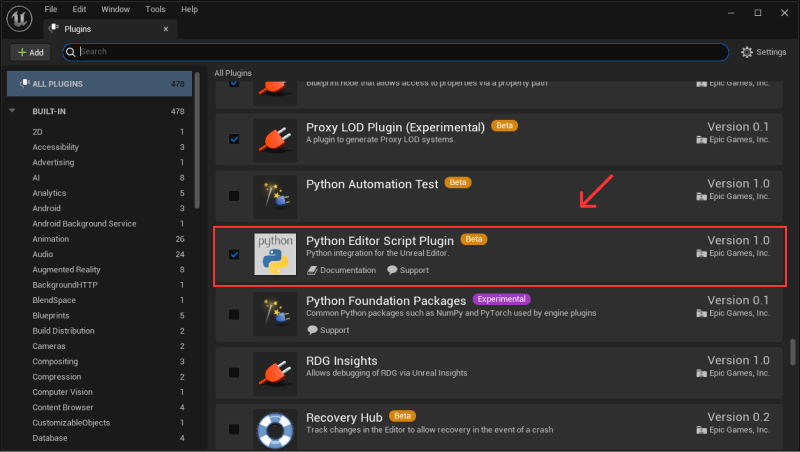Click the Recovery Hub lifebuoy icon
The image size is (800, 452).
tap(275, 431)
